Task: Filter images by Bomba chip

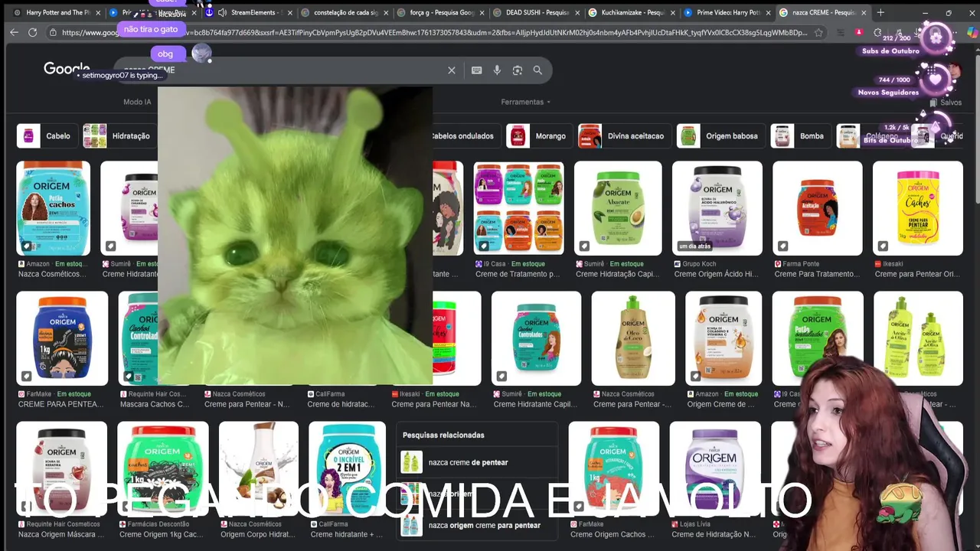Action: click(x=800, y=136)
